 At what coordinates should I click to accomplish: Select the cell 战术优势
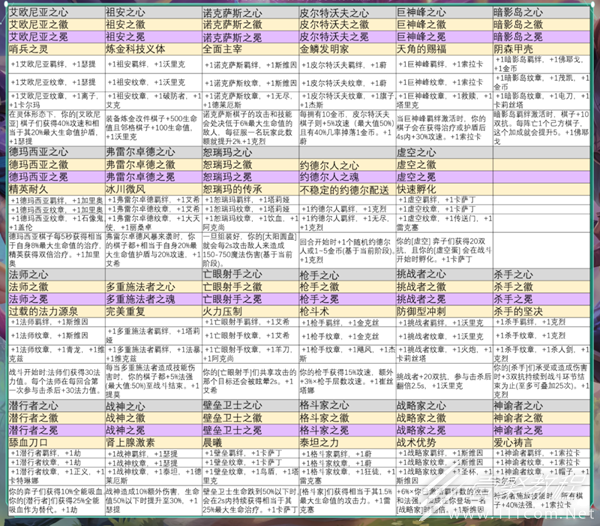(x=444, y=443)
